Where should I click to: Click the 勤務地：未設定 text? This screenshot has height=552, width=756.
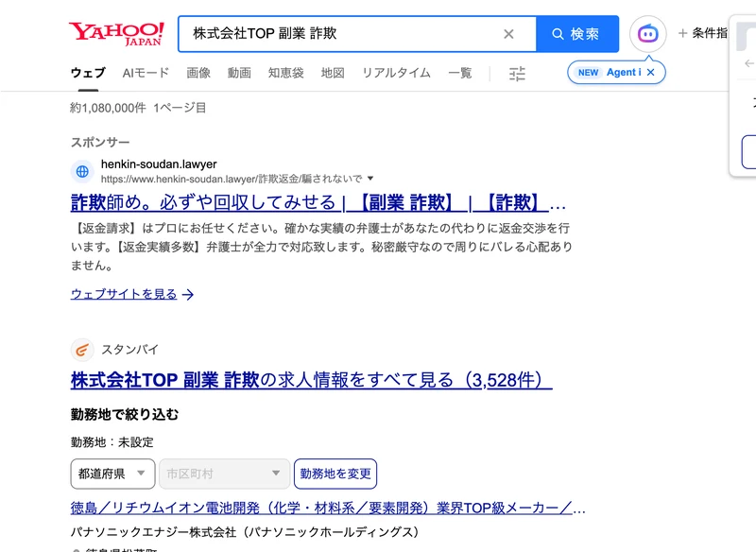tap(112, 442)
